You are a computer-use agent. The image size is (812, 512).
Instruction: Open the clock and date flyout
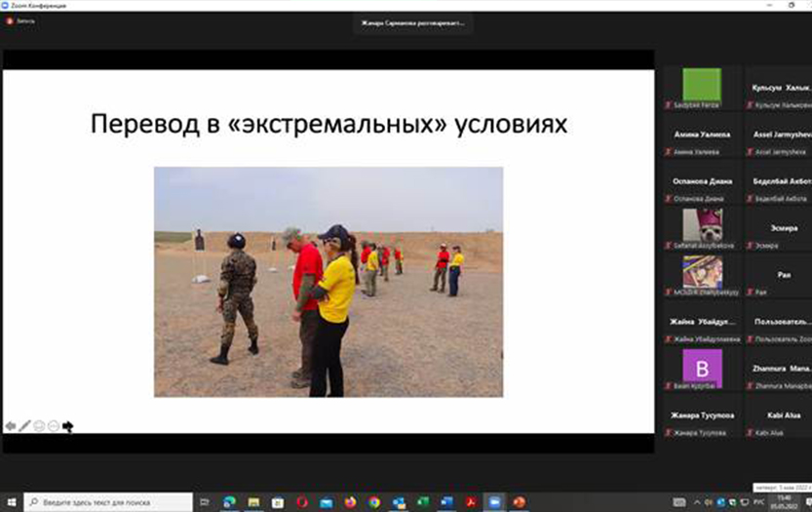(x=786, y=502)
